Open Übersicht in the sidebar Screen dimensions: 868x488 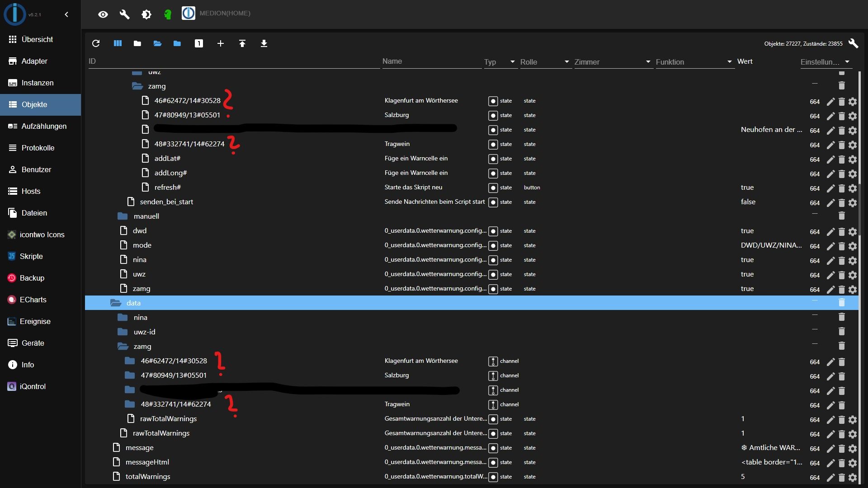click(x=41, y=39)
